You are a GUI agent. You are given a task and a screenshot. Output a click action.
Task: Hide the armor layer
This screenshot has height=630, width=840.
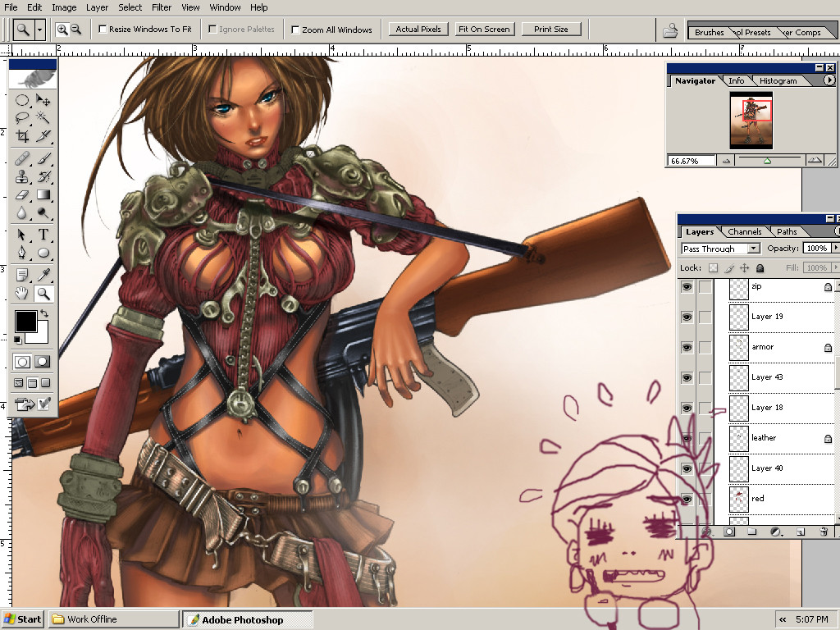point(687,348)
